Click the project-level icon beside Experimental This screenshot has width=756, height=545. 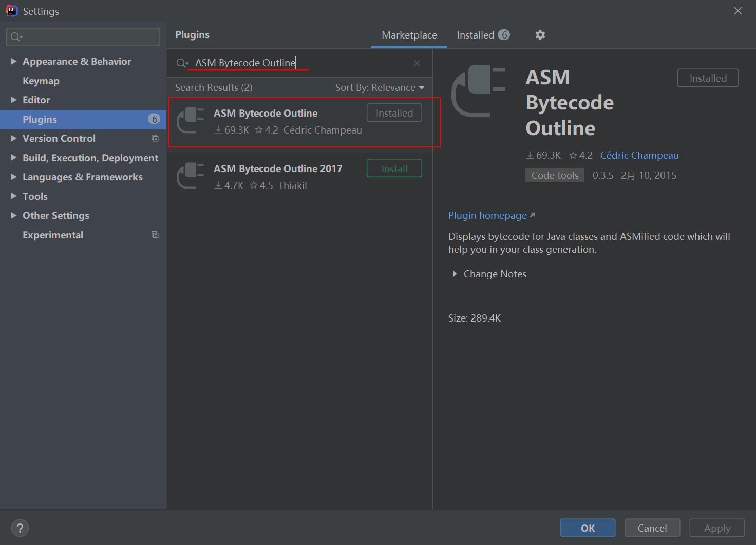[155, 235]
